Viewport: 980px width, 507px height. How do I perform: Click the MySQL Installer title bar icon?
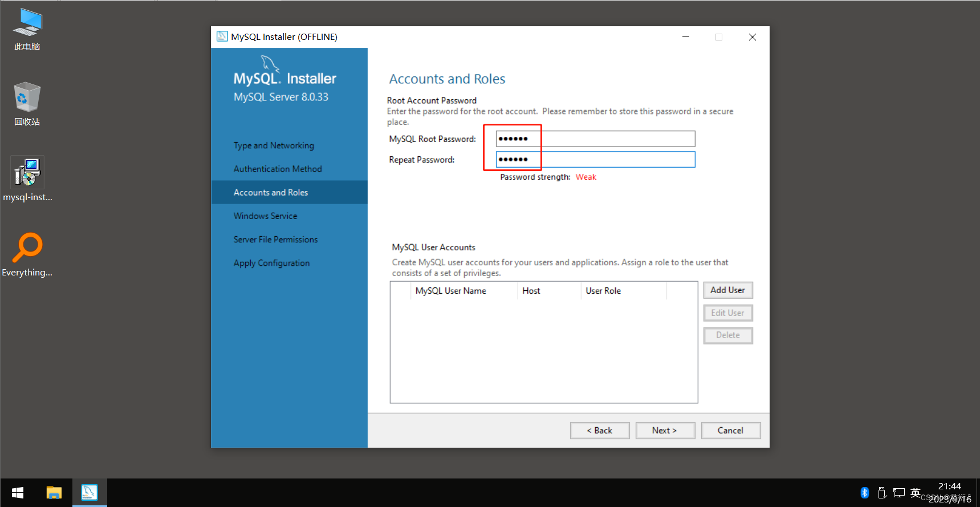point(222,36)
